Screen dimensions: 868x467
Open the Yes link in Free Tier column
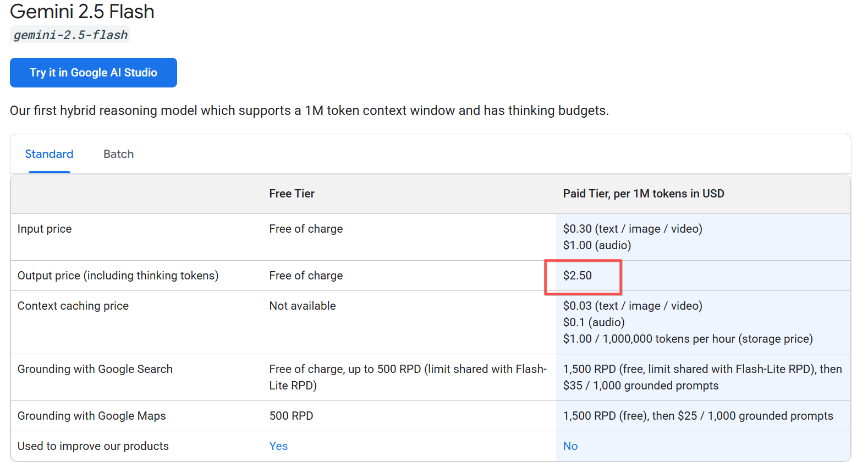[278, 446]
